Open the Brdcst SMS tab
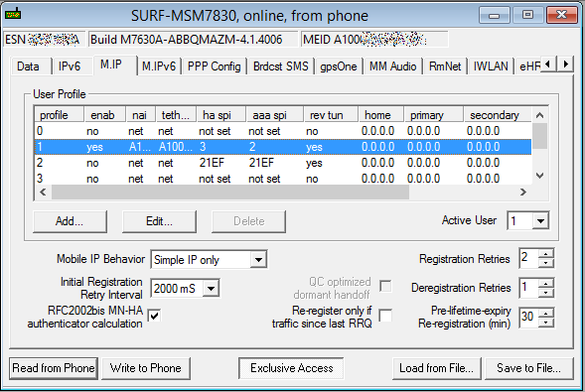The height and width of the screenshot is (392, 585). point(280,66)
